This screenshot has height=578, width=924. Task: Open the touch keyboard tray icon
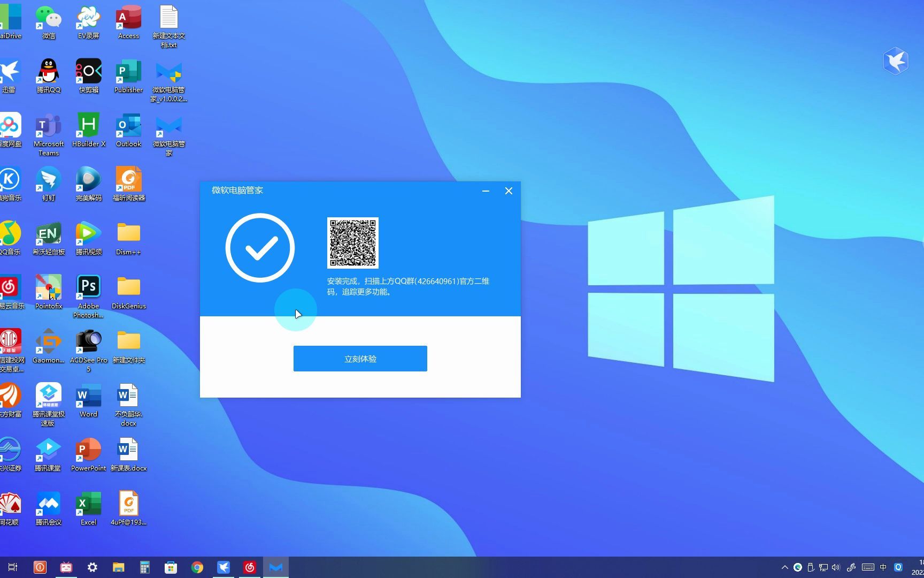tap(868, 567)
